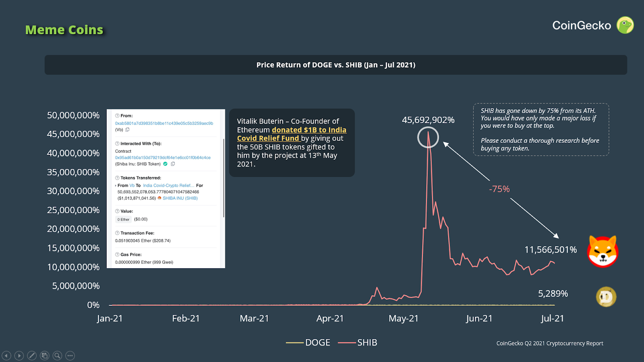This screenshot has width=644, height=362.
Task: Go to the previous slide
Action: click(x=6, y=356)
